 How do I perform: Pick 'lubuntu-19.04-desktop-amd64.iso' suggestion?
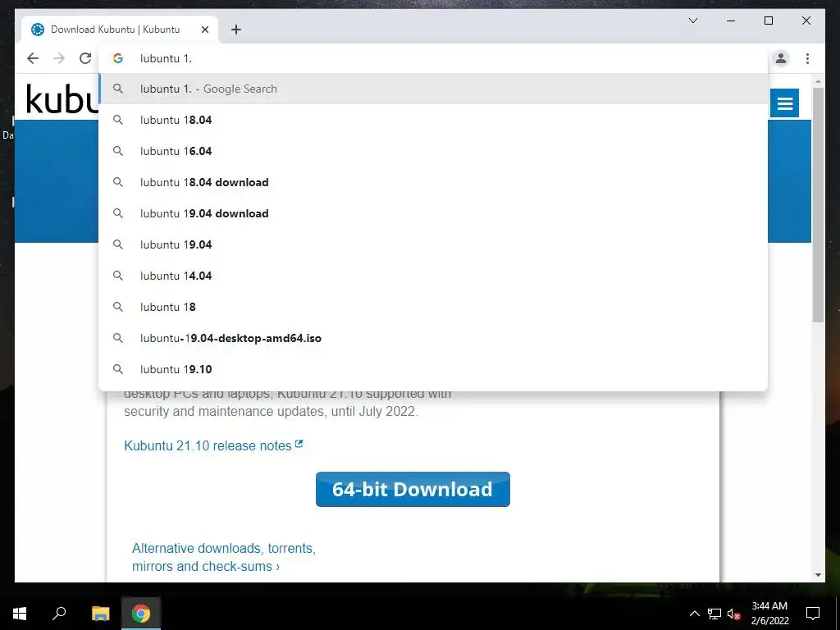coord(433,338)
